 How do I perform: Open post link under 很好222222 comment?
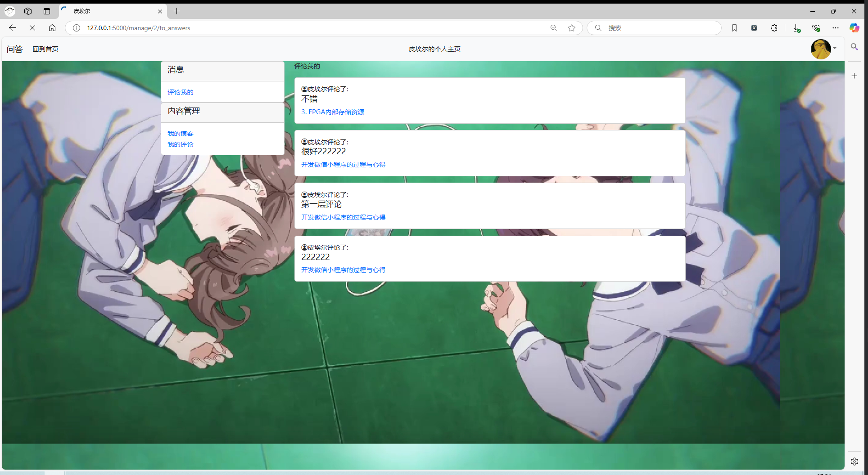343,165
